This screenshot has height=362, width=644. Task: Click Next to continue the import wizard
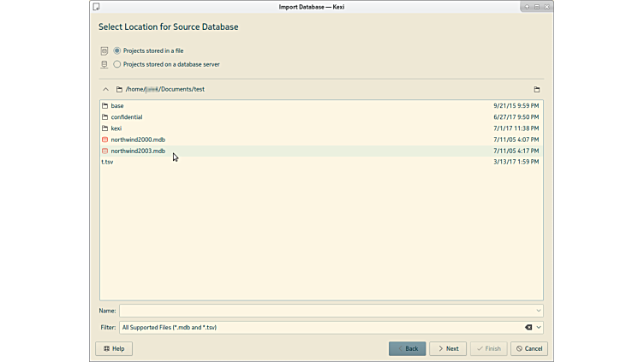(448, 348)
